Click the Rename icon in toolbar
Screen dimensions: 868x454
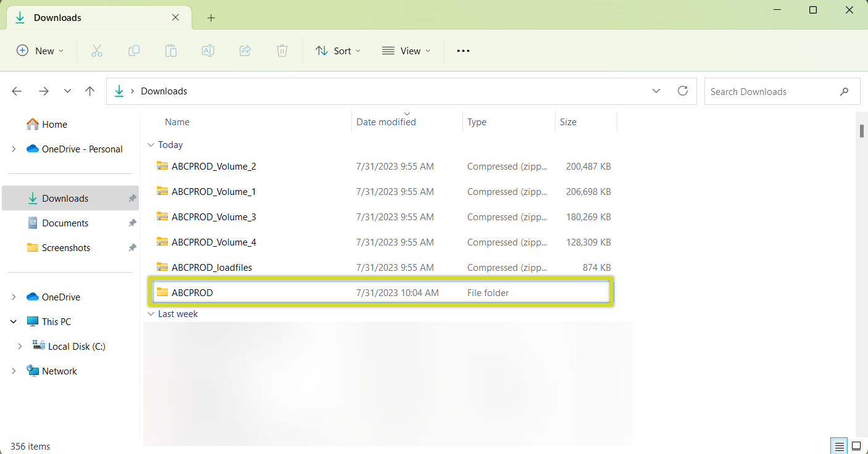coord(208,51)
